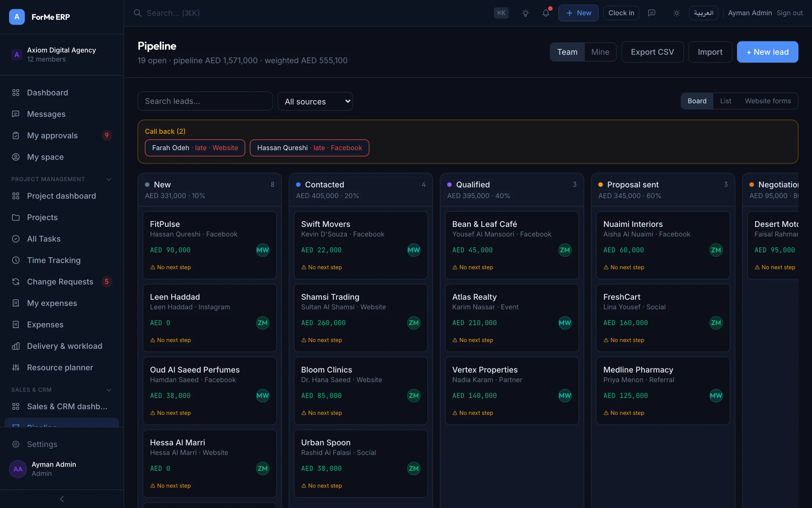Click the New lead button
Image resolution: width=812 pixels, height=508 pixels.
point(767,52)
